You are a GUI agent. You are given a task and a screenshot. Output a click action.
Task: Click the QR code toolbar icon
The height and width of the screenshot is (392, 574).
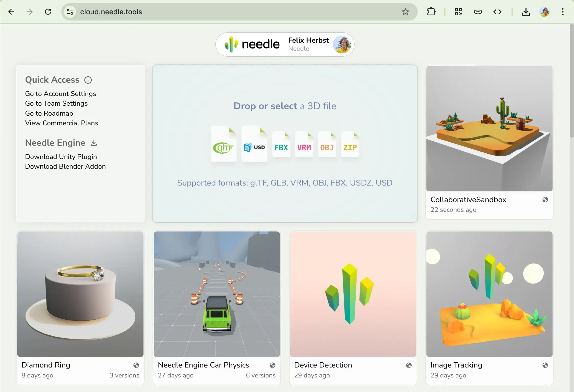pyautogui.click(x=459, y=12)
